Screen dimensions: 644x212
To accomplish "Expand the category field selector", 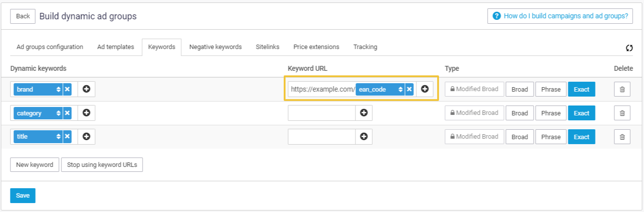I will 58,113.
